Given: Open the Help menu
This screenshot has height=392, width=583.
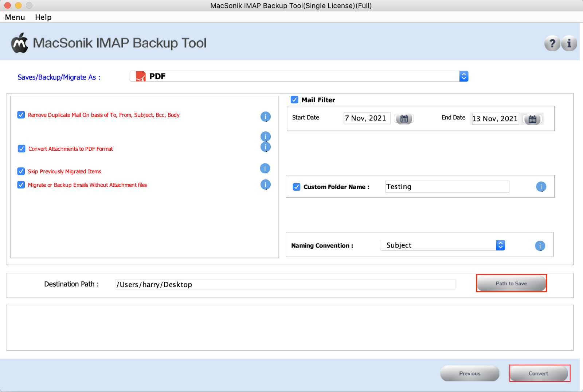Looking at the screenshot, I should click(x=43, y=17).
